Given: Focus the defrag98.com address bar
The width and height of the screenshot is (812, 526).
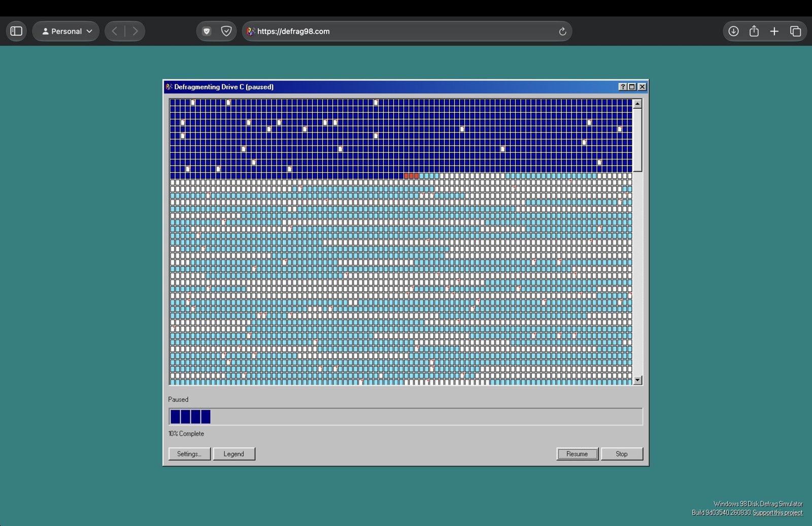Looking at the screenshot, I should pos(407,31).
